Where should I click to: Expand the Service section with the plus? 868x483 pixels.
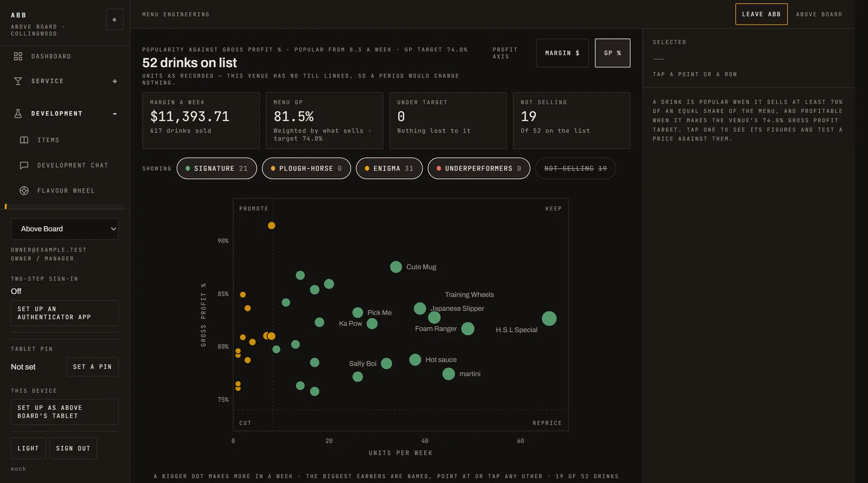(x=114, y=81)
